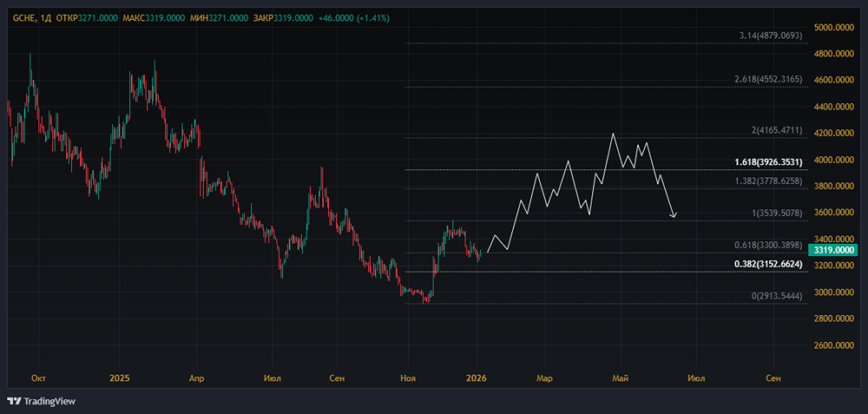The image size is (868, 414).
Task: Click the 3000.0000 price axis label
Action: click(833, 292)
